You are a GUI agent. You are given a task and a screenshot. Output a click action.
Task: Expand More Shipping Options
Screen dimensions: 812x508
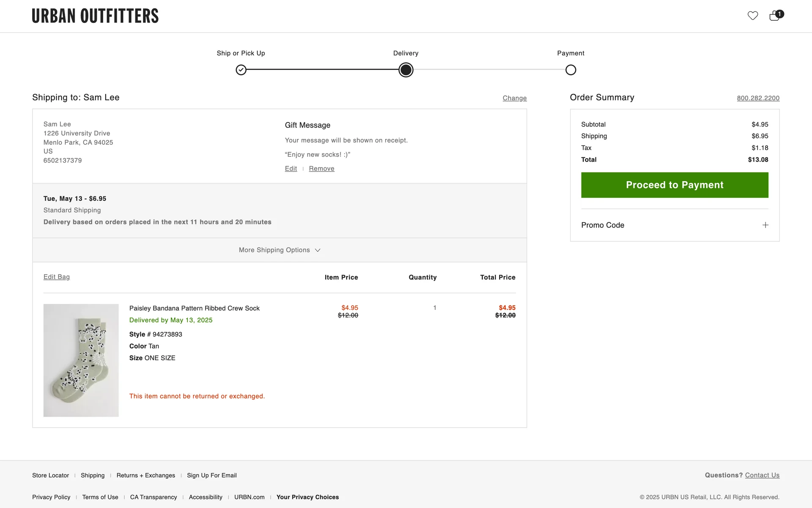[279, 250]
